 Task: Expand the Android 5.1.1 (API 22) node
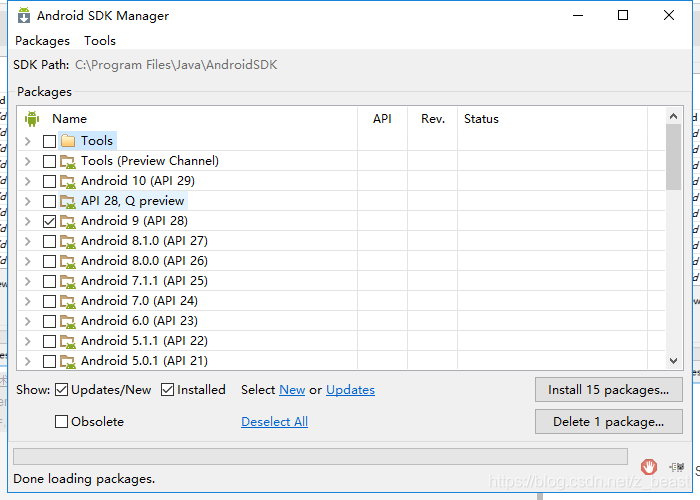pyautogui.click(x=28, y=342)
